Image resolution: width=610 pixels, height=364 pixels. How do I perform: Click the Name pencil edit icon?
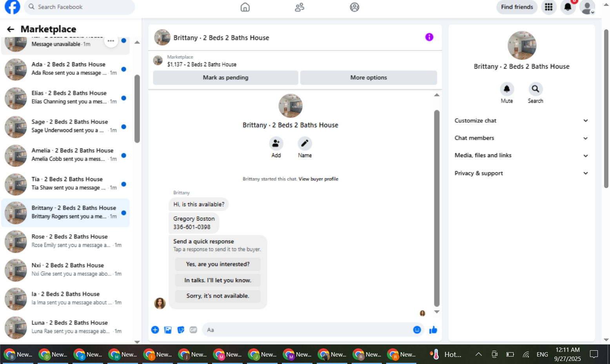[305, 143]
